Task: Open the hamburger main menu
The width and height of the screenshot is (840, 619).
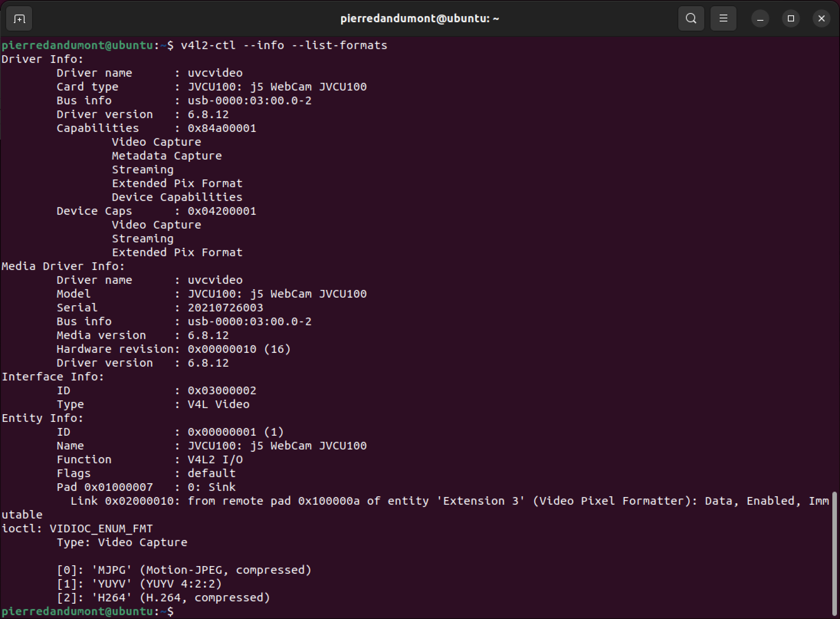Action: click(723, 19)
